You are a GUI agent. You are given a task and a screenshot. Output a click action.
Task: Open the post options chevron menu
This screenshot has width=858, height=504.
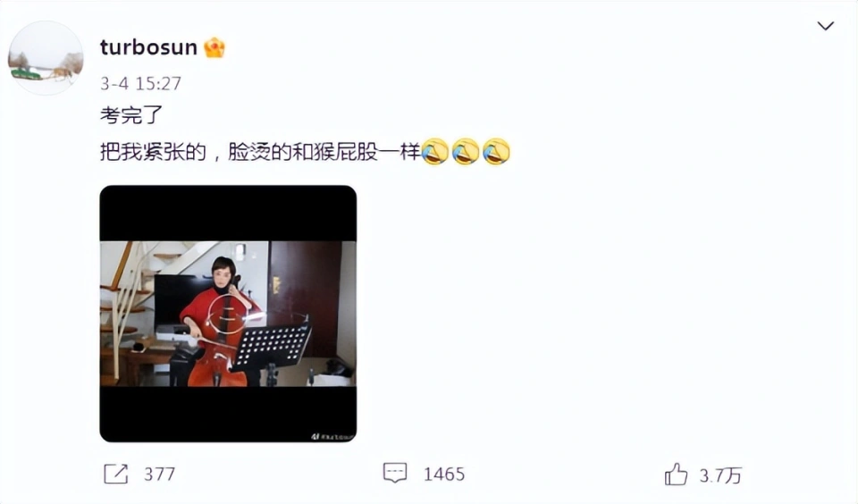tap(825, 26)
